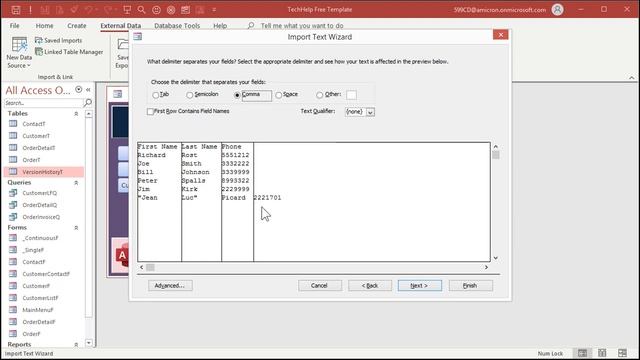This screenshot has width=640, height=360.
Task: Open Linked Table Manager
Action: pyautogui.click(x=69, y=52)
